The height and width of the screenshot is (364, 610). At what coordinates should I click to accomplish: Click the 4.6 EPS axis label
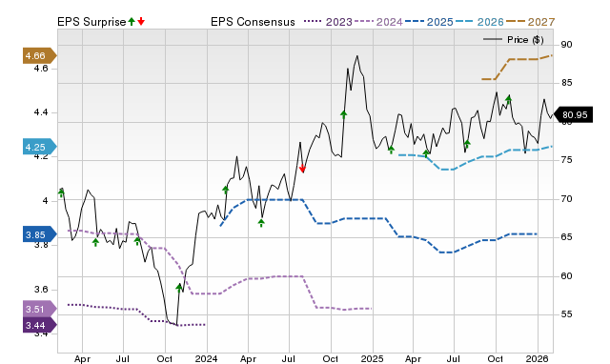41,69
